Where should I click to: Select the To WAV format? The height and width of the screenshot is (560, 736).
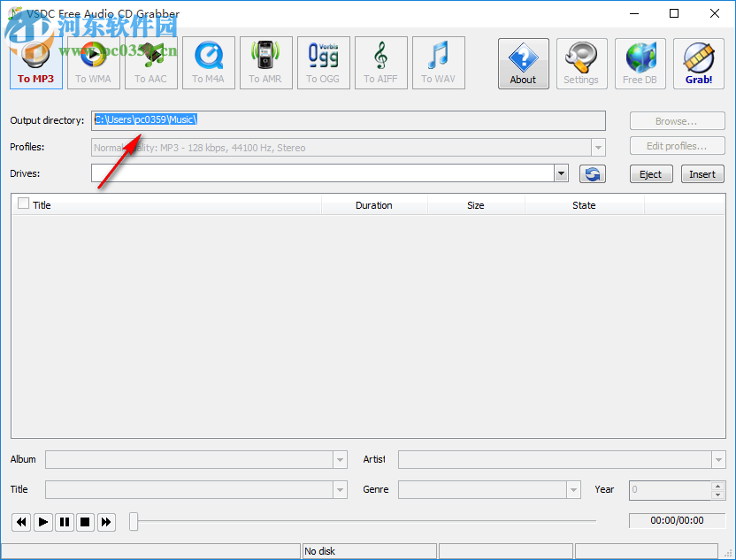click(438, 62)
